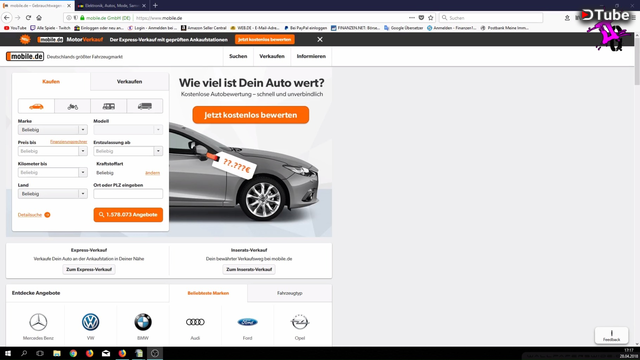The height and width of the screenshot is (360, 640).
Task: Save page to Pocket icon
Action: [x=421, y=18]
